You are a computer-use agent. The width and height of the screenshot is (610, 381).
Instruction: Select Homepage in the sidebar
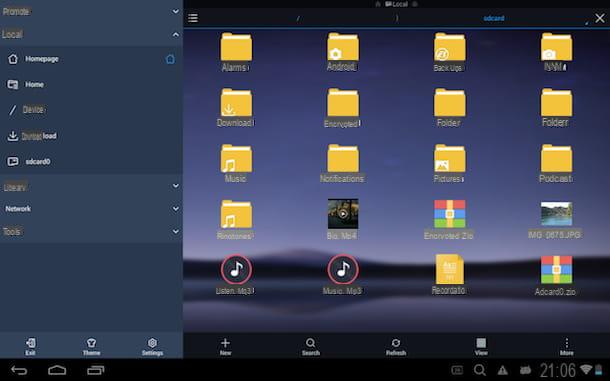point(91,59)
